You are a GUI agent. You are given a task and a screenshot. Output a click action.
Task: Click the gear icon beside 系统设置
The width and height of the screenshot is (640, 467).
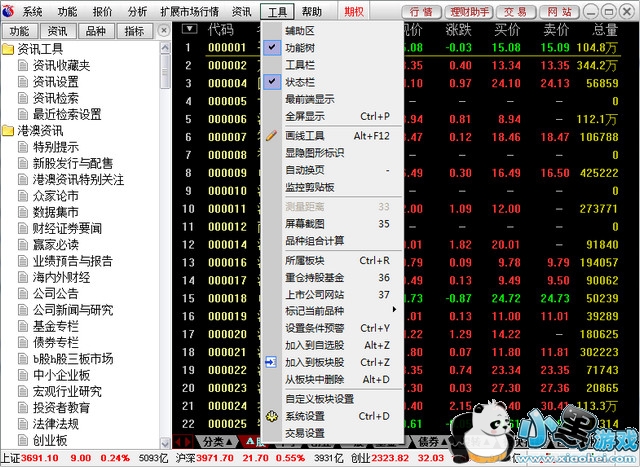pyautogui.click(x=271, y=416)
